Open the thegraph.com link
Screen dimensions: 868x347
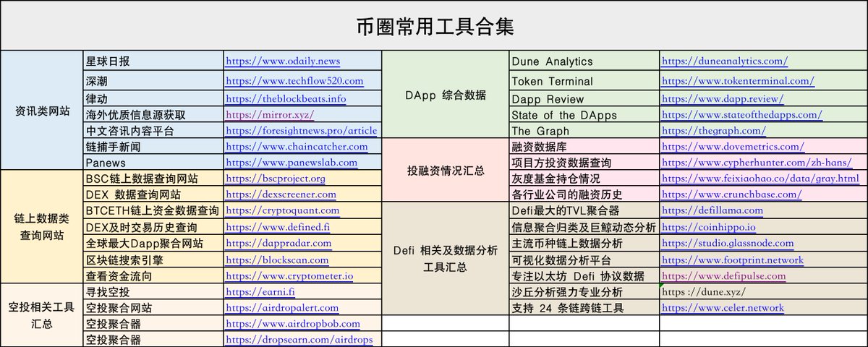pos(713,131)
